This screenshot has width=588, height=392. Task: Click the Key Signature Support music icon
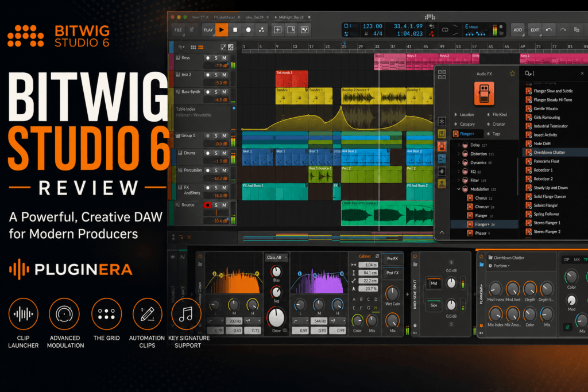[186, 314]
